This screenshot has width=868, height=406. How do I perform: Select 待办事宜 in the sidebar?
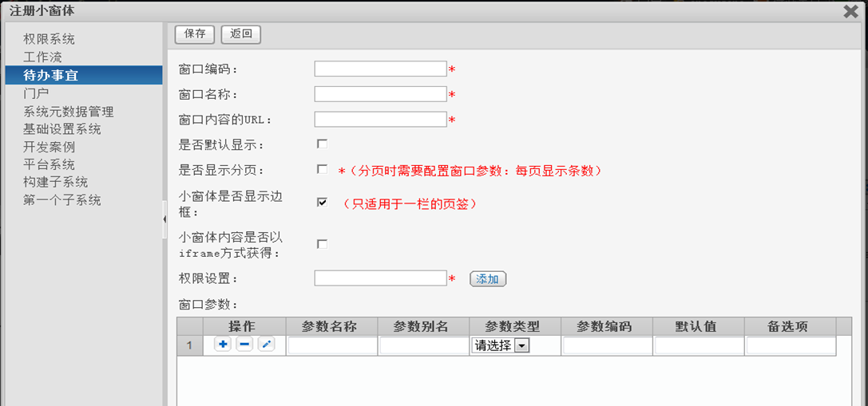pos(84,75)
